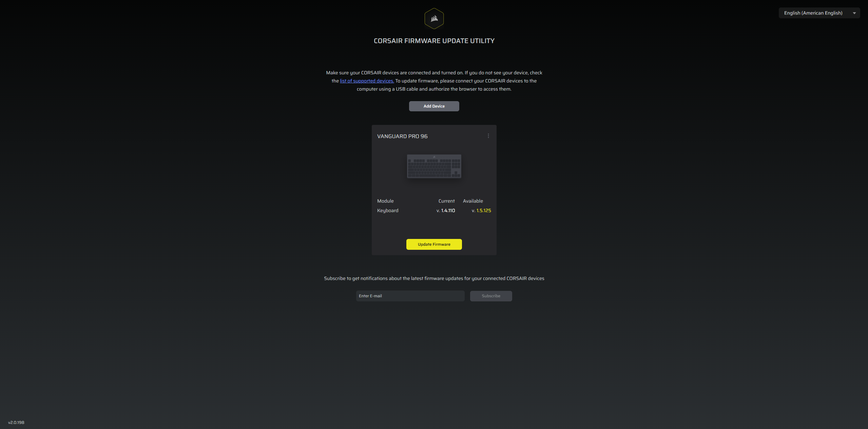Open the English (American English) language selector
This screenshot has height=429, width=868.
click(813, 13)
